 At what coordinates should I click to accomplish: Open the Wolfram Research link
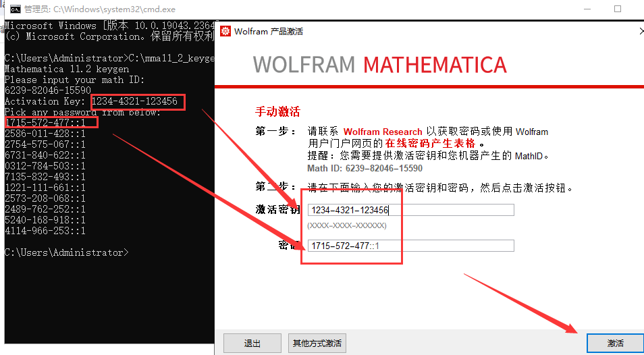coord(383,132)
